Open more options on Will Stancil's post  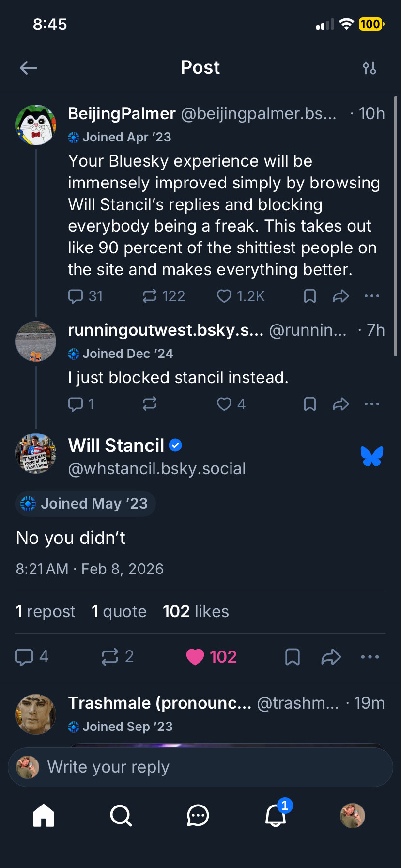[370, 657]
